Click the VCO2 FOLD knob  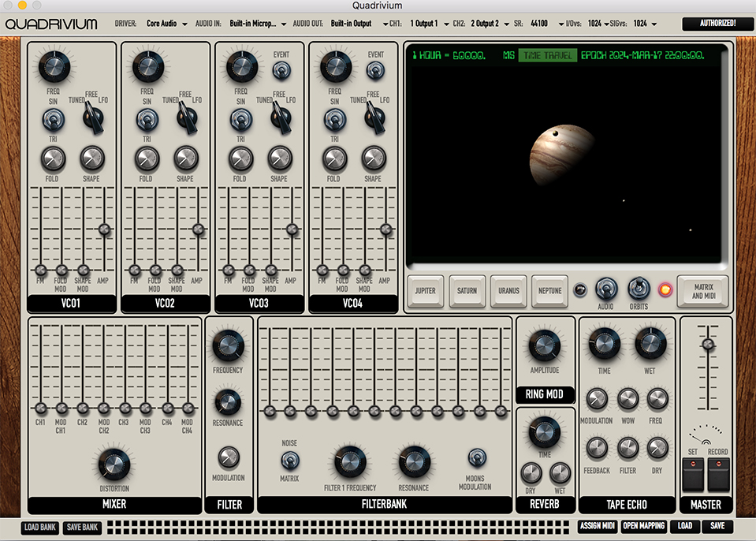coord(147,159)
